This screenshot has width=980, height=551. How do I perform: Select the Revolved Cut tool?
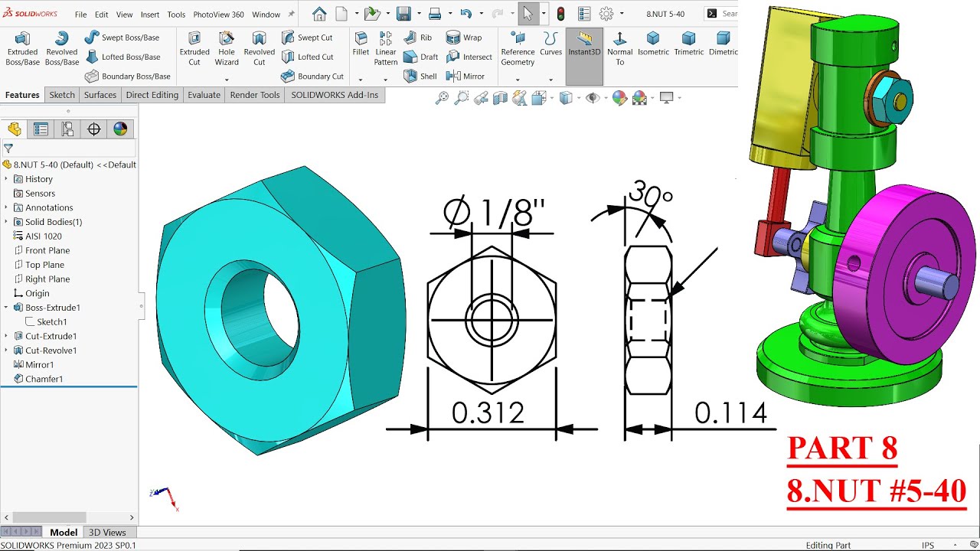(260, 48)
